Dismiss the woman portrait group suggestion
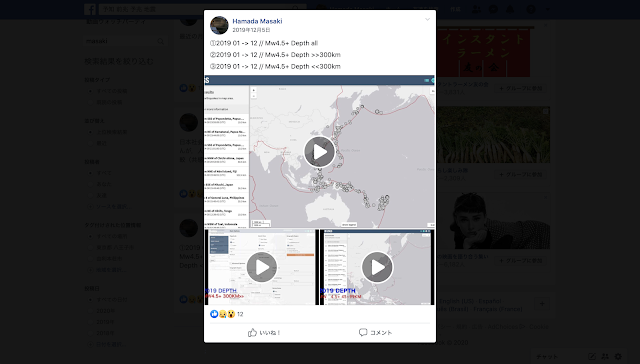 click(x=545, y=197)
